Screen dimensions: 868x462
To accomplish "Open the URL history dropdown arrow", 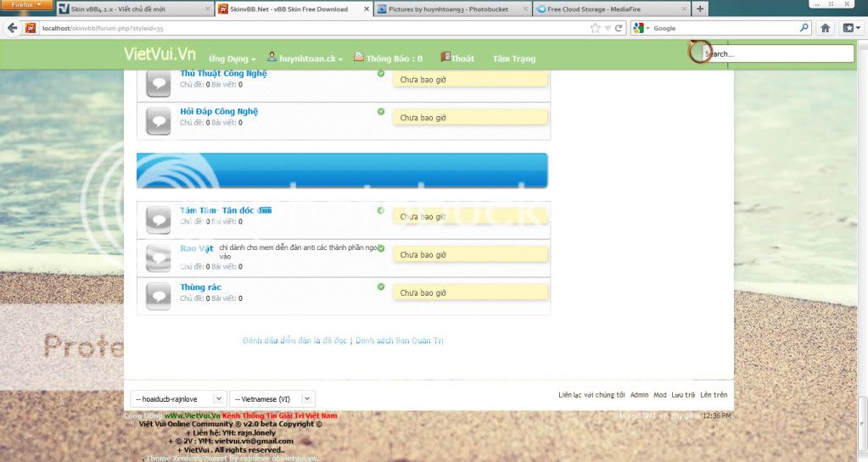I will coord(608,28).
